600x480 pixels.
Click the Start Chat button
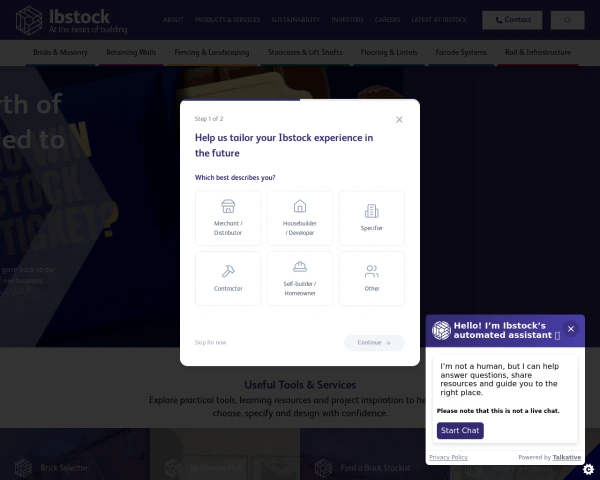click(x=460, y=431)
